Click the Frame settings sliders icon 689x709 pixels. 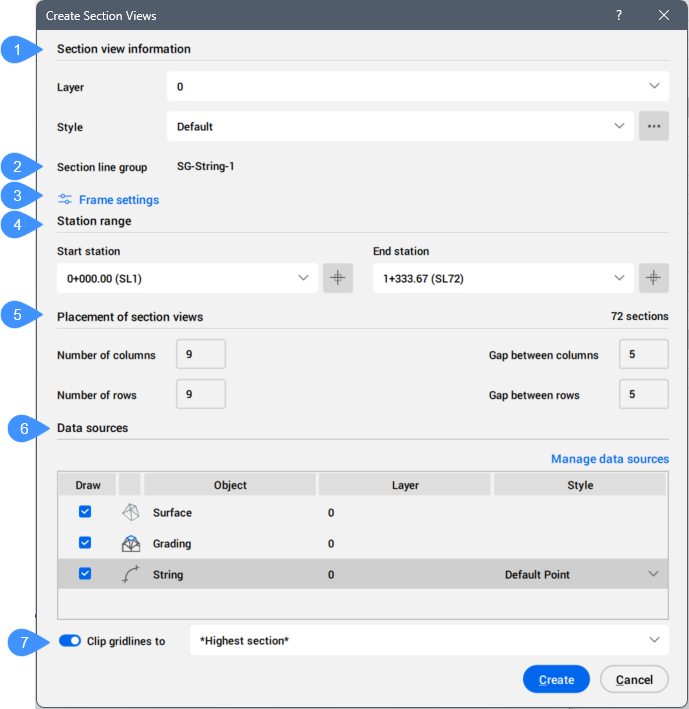[x=65, y=200]
